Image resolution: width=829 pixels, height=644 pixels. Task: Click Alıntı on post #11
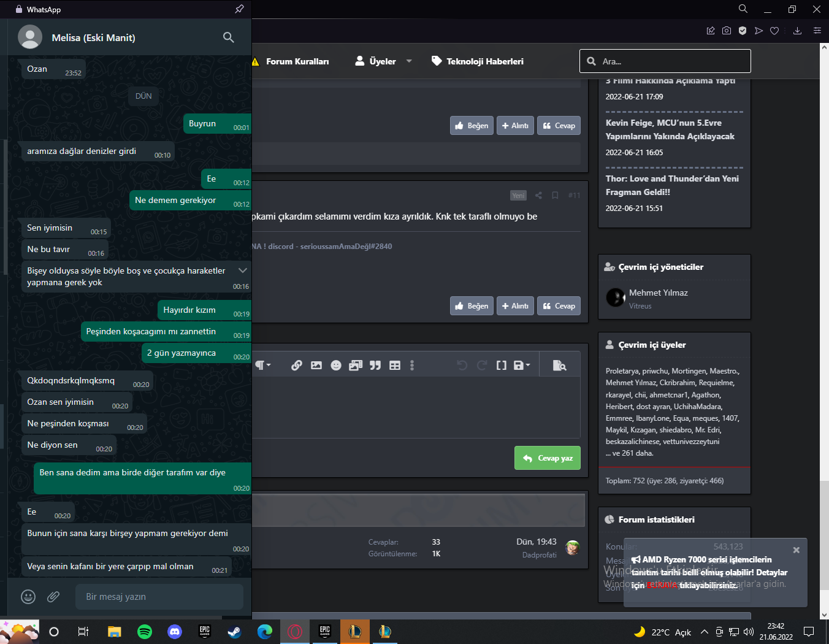point(515,306)
